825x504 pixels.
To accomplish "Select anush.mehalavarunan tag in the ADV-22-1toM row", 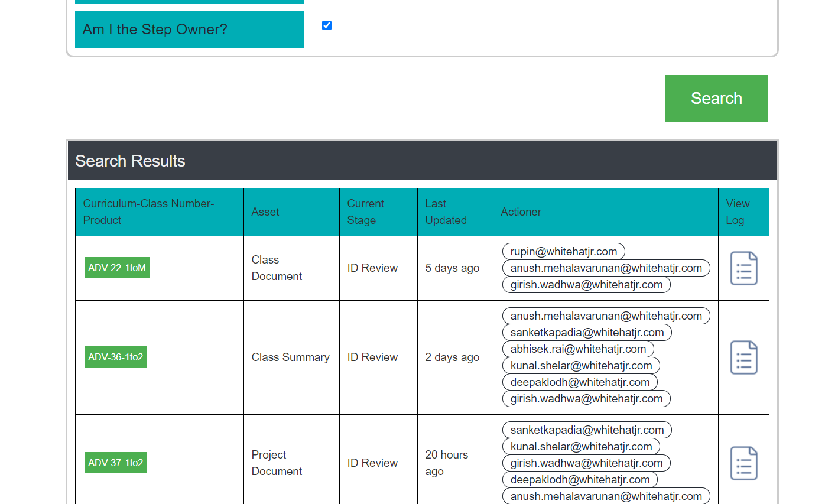I will 606,268.
